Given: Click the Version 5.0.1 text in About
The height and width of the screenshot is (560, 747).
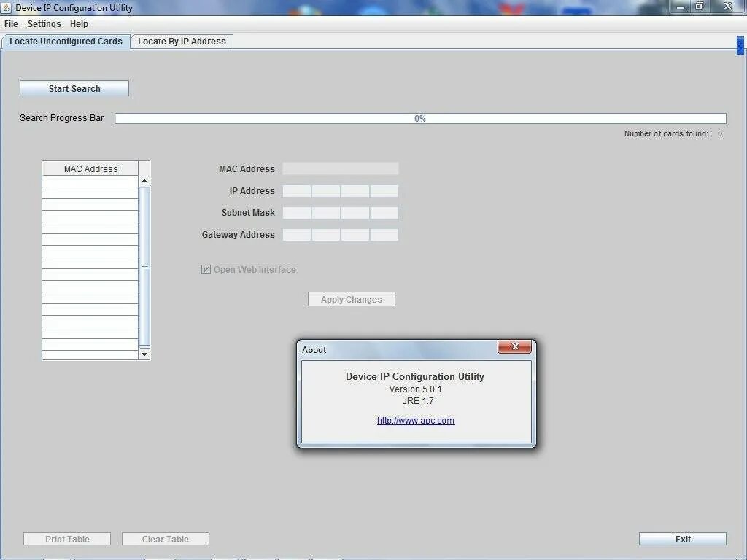Looking at the screenshot, I should tap(415, 389).
